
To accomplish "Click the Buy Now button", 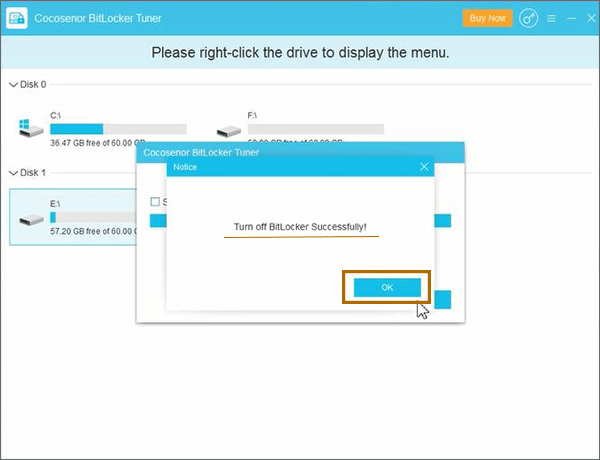I will [x=488, y=18].
